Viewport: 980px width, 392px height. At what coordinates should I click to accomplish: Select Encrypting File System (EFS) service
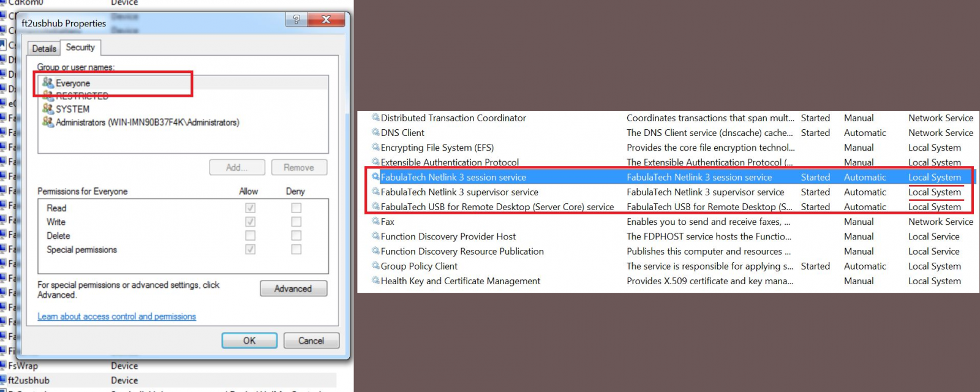tap(437, 148)
